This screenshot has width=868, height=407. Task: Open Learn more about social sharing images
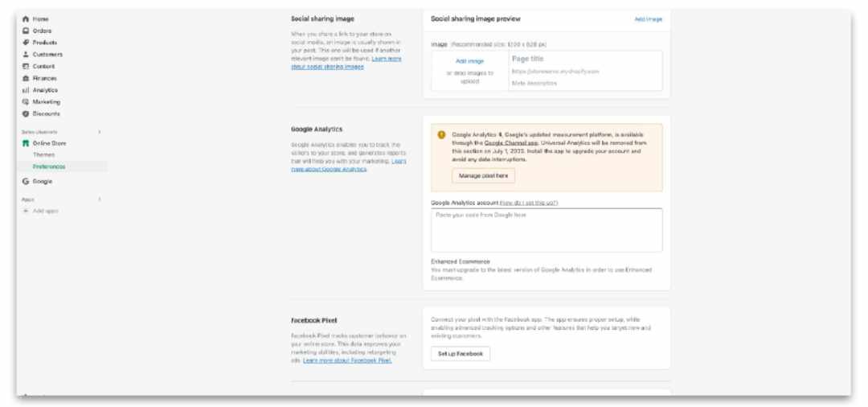346,63
